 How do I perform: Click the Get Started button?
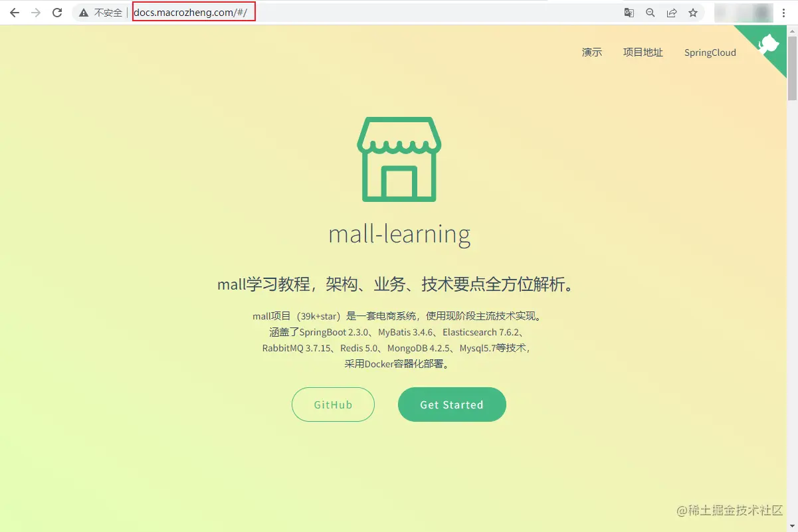pyautogui.click(x=452, y=404)
